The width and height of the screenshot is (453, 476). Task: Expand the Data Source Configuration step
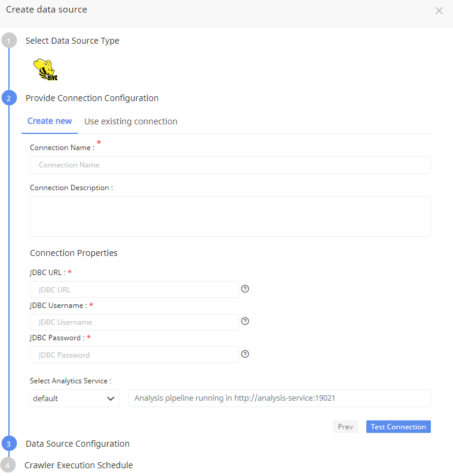point(78,444)
